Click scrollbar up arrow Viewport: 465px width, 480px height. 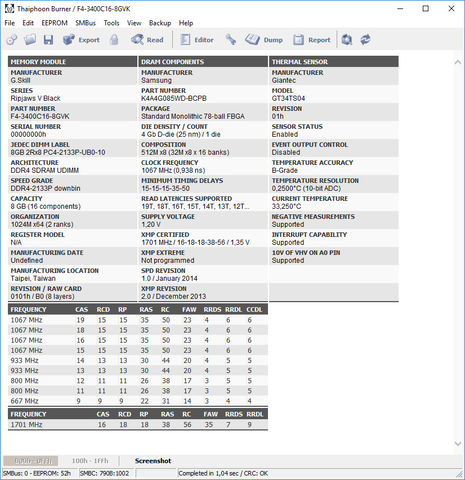pos(457,62)
